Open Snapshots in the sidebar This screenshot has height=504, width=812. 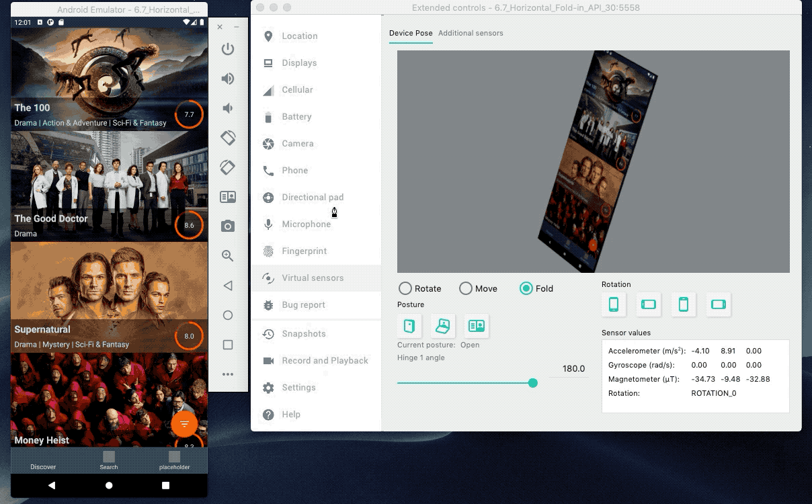[x=303, y=334]
